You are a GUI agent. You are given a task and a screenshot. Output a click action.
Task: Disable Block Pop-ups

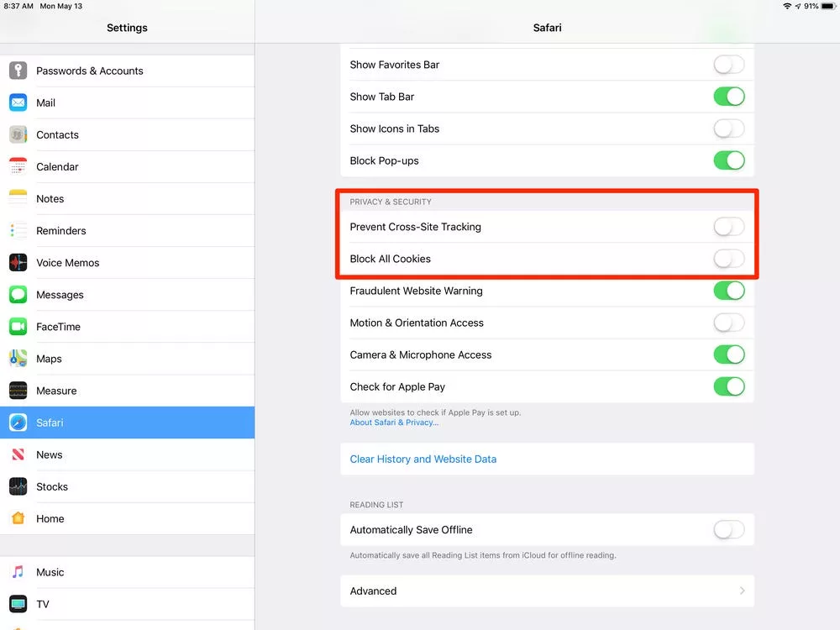click(x=728, y=160)
